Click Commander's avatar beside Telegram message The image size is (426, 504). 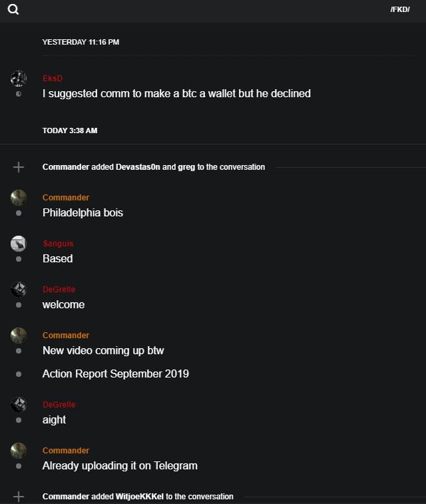point(19,450)
